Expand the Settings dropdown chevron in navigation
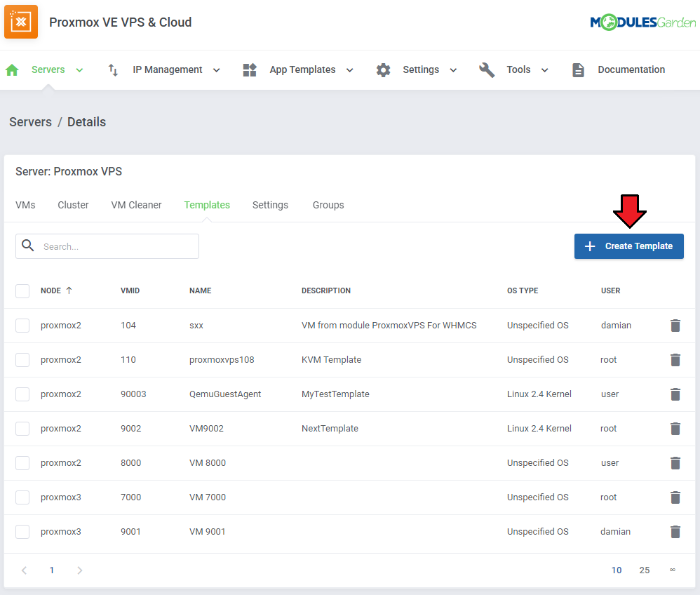Image resolution: width=700 pixels, height=595 pixels. coord(453,70)
